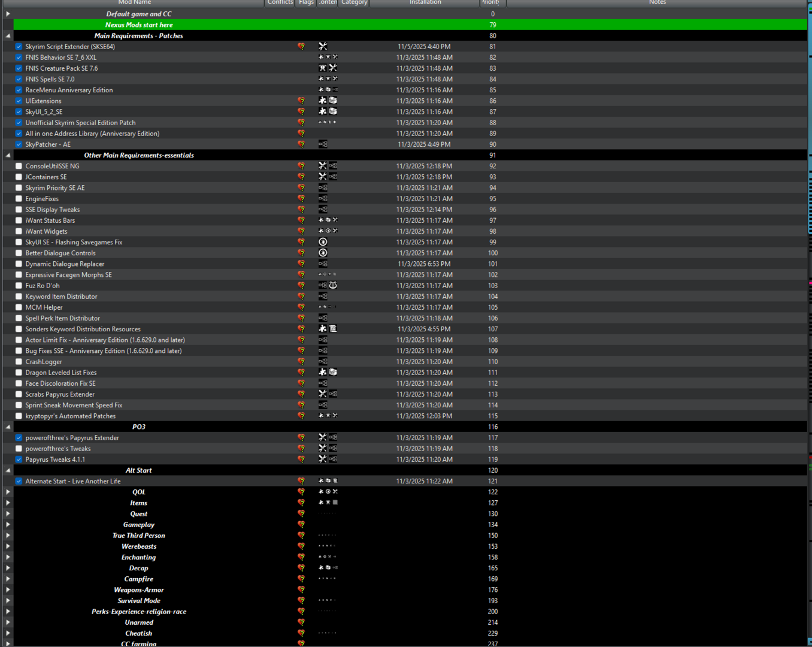Screen dimensions: 812x647
Task: Click the conflict heart icon in the Unofficial Skyrim Special Edition Patch row
Action: click(301, 123)
